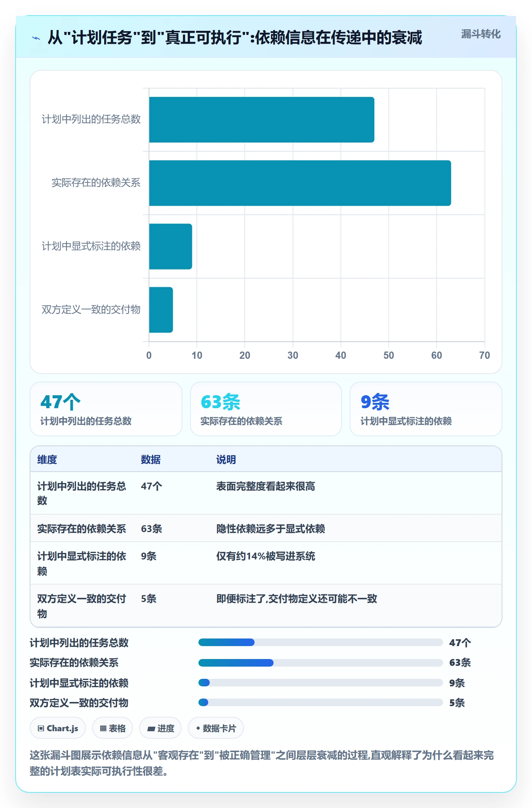Click the chart axis label 计划中列出的任务总数
Image resolution: width=532 pixels, height=808 pixels.
(x=91, y=119)
